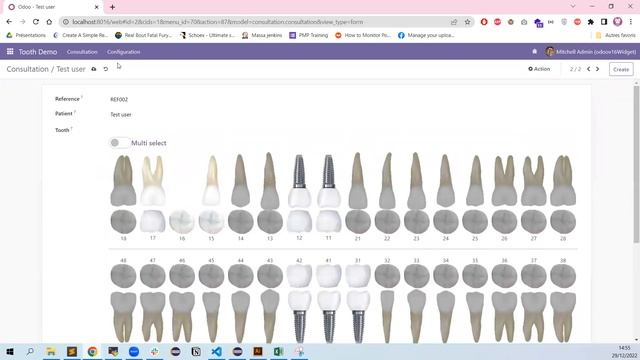The height and width of the screenshot is (360, 640).
Task: Open the Windows Start menu
Action: click(9, 351)
